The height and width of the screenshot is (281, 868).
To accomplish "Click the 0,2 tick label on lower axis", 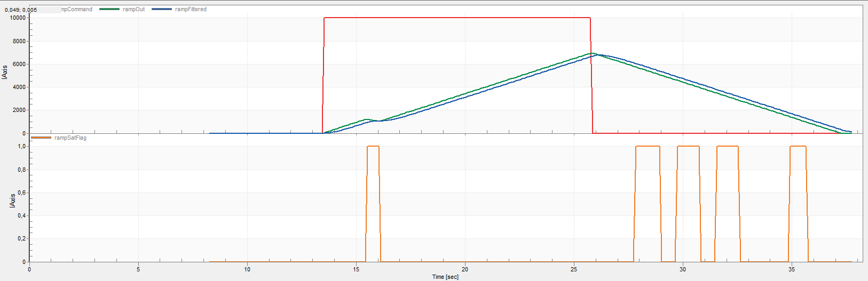I will 22,238.
